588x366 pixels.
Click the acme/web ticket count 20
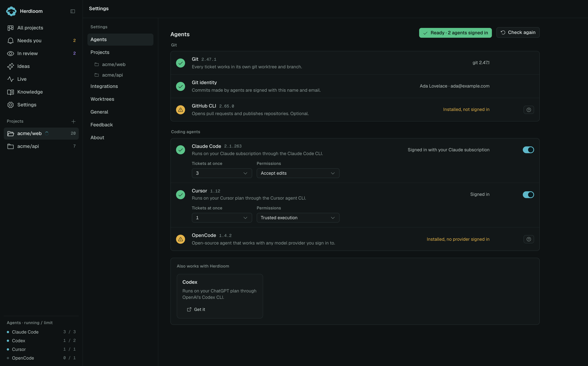tap(73, 134)
